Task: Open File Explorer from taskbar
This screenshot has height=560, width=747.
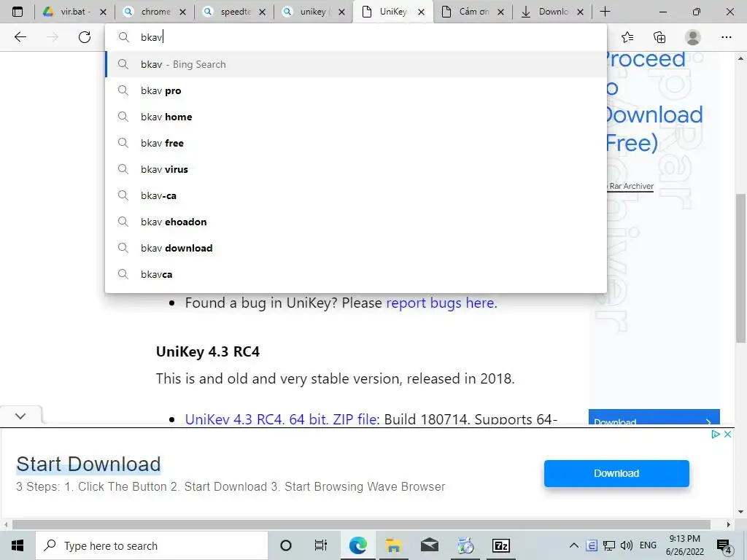Action: click(393, 545)
